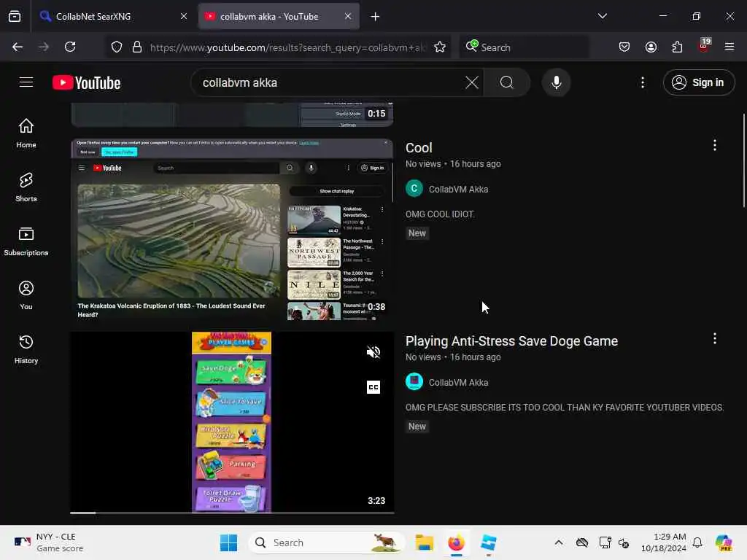The height and width of the screenshot is (560, 747).
Task: Open Shorts in the sidebar
Action: [x=26, y=187]
